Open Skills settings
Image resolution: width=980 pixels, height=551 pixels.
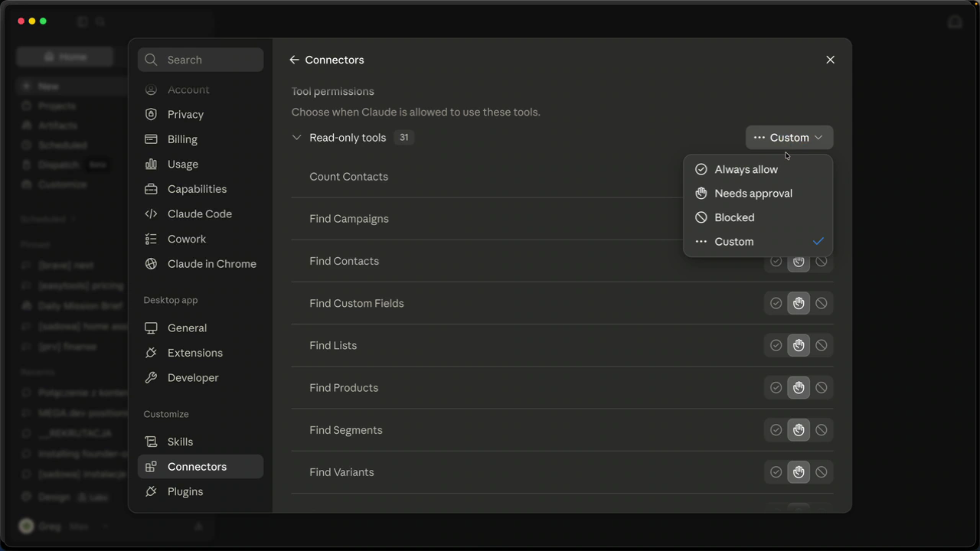pos(201,442)
